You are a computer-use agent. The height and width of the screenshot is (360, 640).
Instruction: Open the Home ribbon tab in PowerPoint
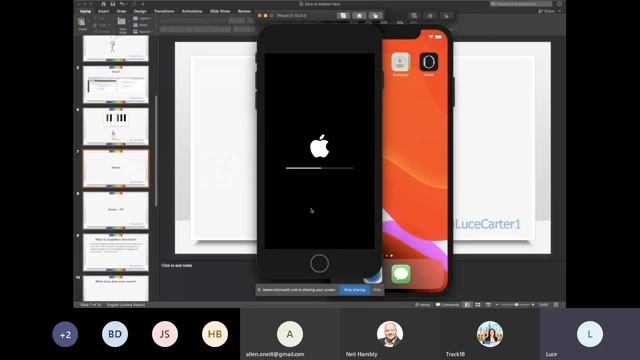pyautogui.click(x=85, y=11)
